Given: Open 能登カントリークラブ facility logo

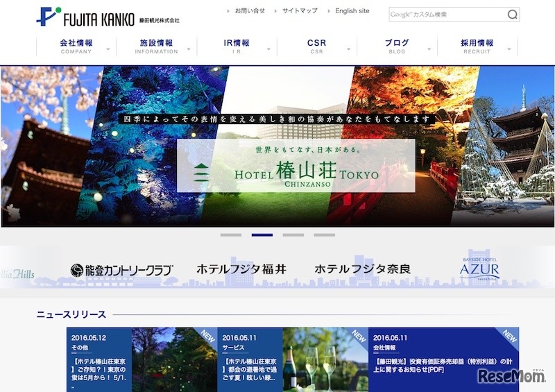Looking at the screenshot, I should click(x=121, y=270).
